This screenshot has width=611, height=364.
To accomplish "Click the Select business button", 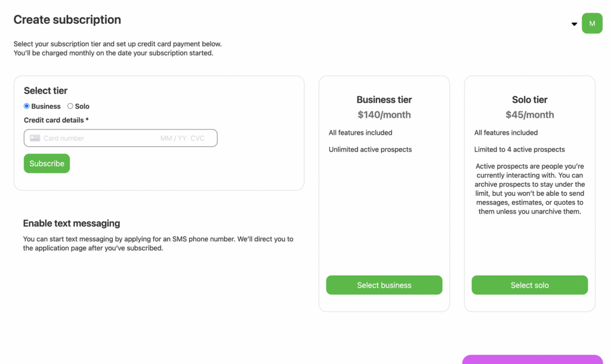I will (x=384, y=285).
